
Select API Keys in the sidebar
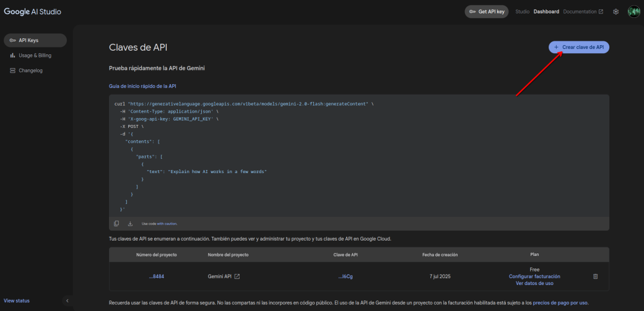[x=35, y=40]
